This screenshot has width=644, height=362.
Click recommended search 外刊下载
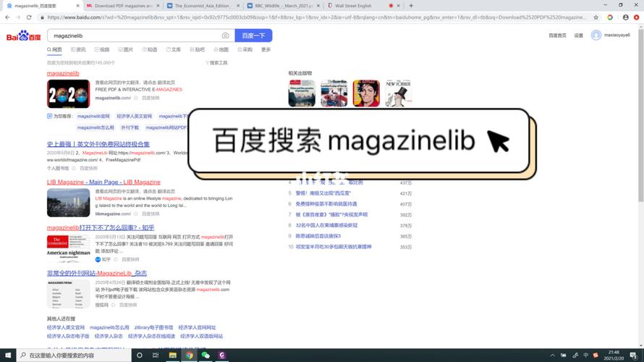130,128
